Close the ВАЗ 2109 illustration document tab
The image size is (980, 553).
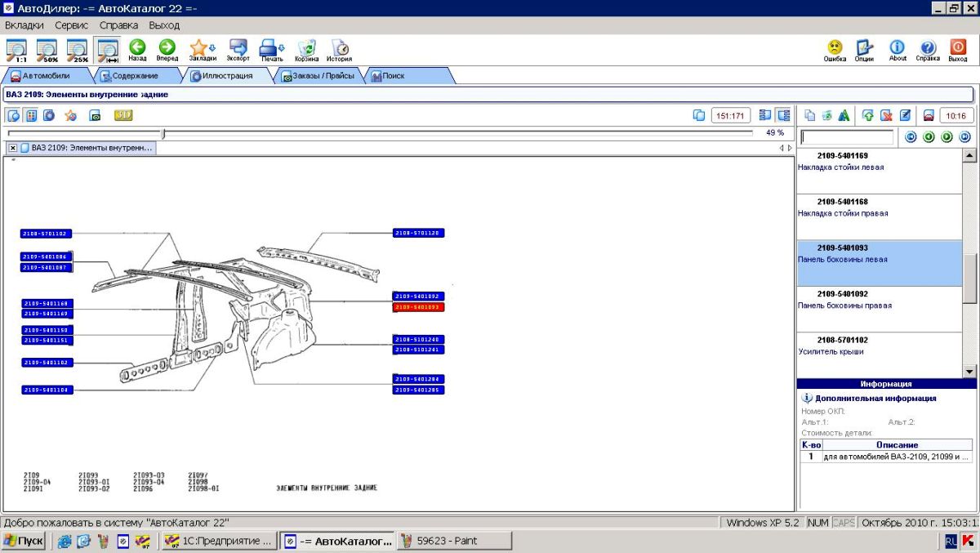[13, 148]
